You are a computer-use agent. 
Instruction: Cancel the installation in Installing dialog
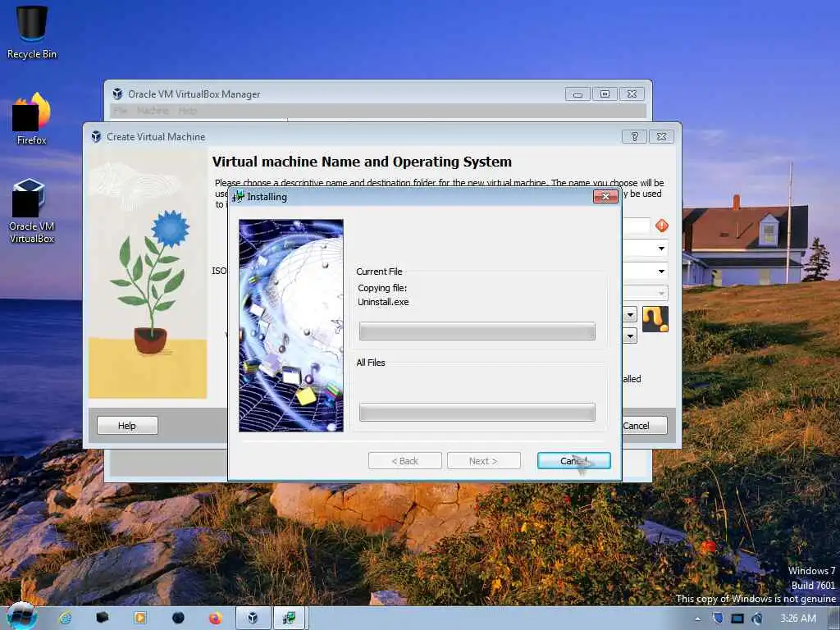573,461
